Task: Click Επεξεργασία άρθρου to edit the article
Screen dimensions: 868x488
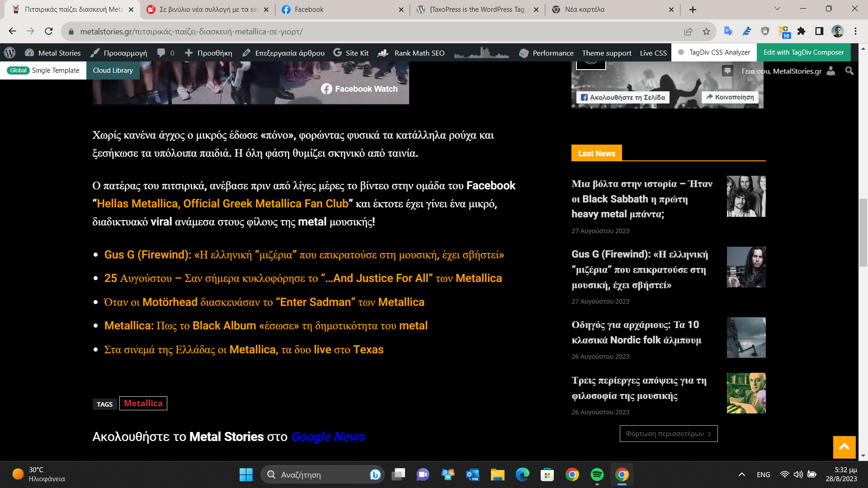Action: [x=283, y=53]
